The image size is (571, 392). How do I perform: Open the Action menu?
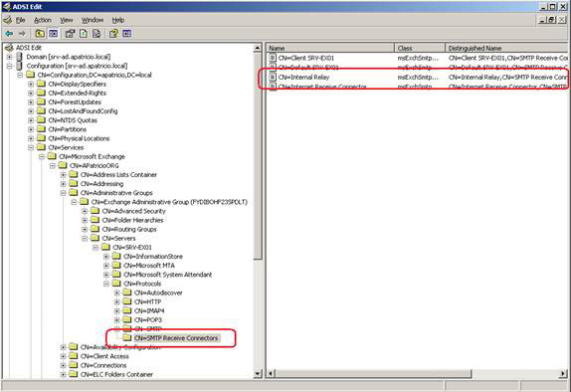coord(43,20)
